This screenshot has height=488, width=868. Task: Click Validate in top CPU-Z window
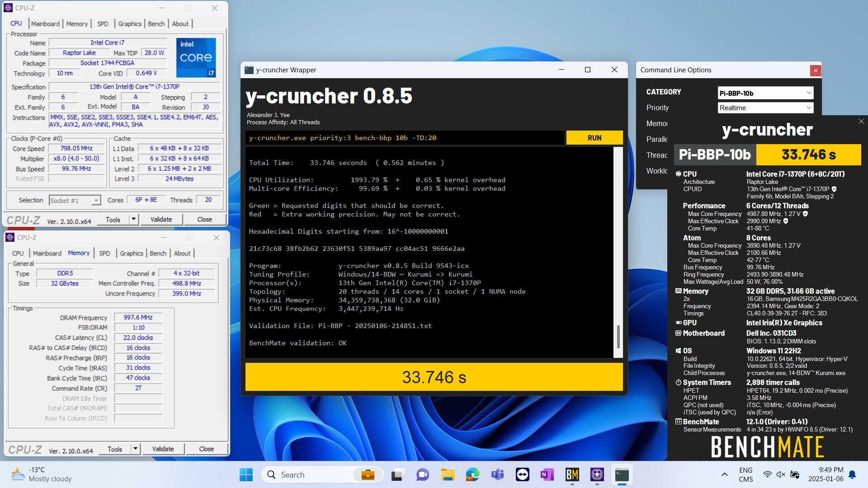coord(161,219)
